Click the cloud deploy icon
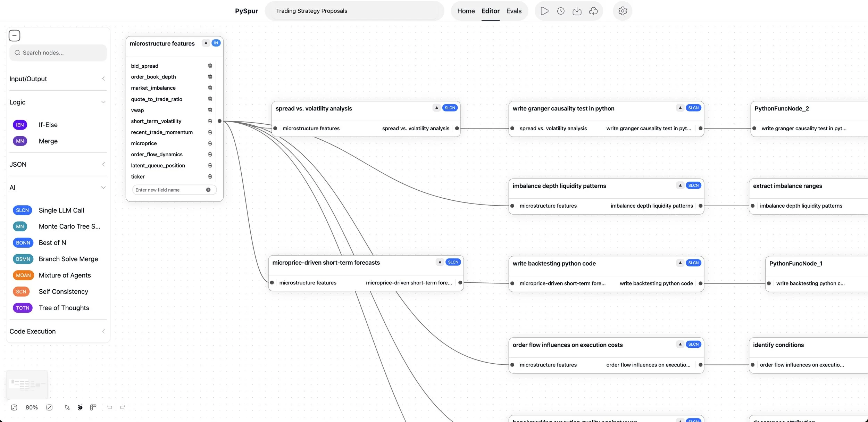 tap(593, 11)
